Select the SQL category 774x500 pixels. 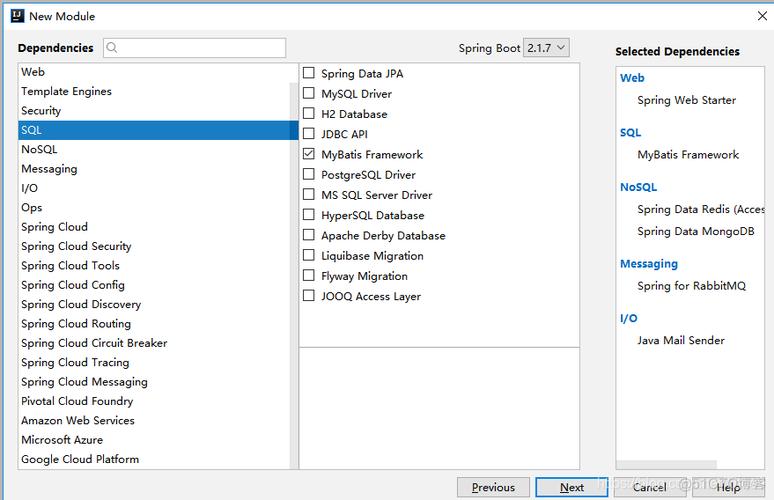tap(158, 130)
